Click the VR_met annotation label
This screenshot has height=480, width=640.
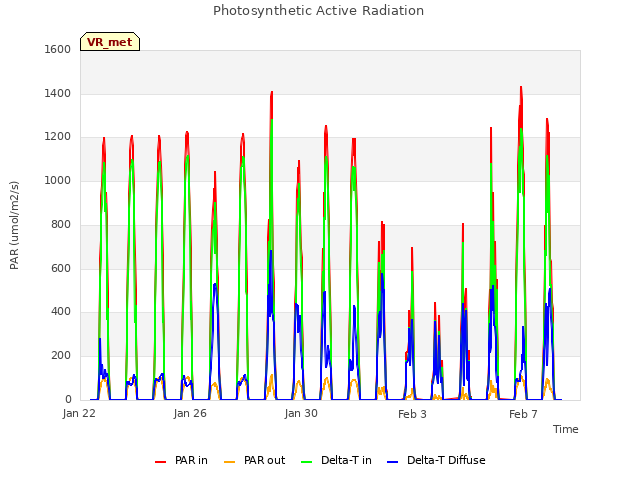pos(110,42)
